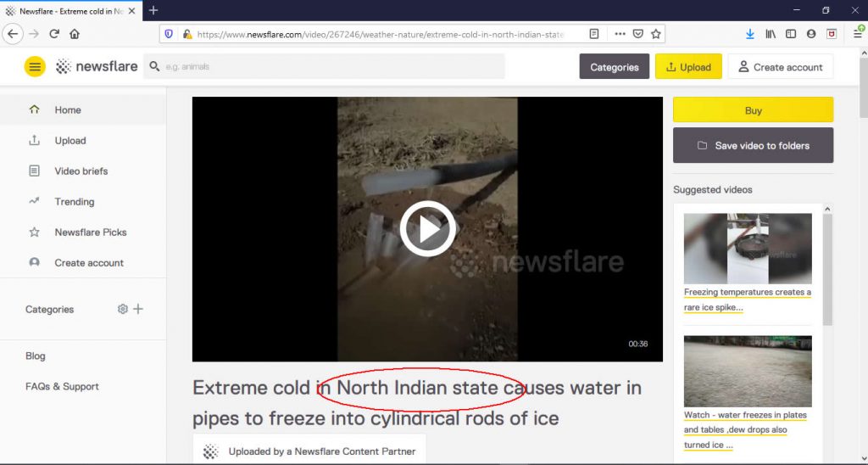
Task: Save page to Pocket icon
Action: pos(637,34)
